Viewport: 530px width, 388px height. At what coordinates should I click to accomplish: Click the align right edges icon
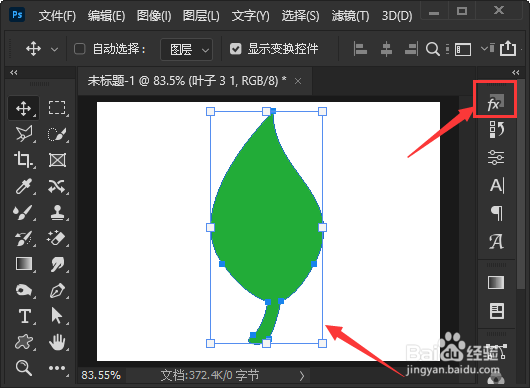411,49
